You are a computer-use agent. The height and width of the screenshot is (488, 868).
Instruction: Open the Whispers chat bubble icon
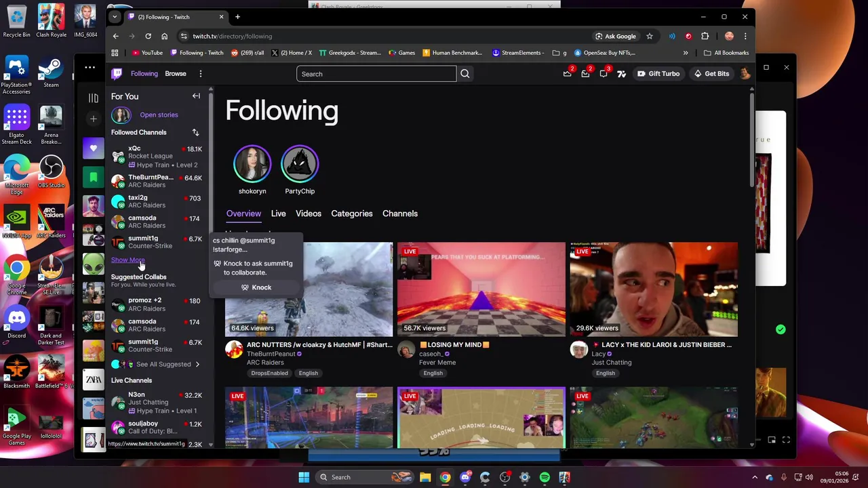click(x=603, y=74)
